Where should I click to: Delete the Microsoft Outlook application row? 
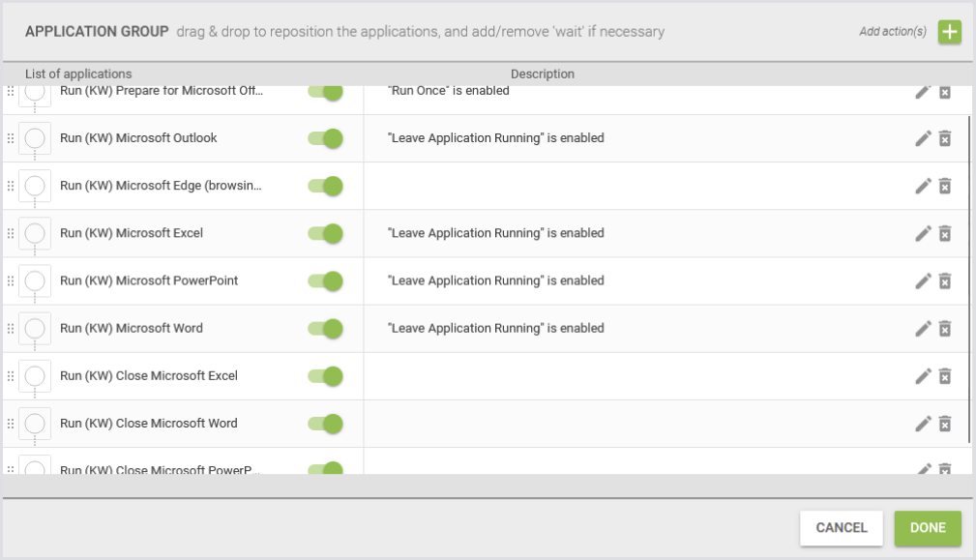[945, 138]
